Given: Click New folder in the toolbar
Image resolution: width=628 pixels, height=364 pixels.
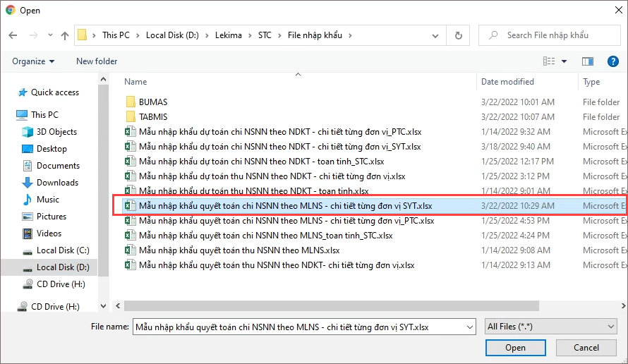Looking at the screenshot, I should [97, 61].
